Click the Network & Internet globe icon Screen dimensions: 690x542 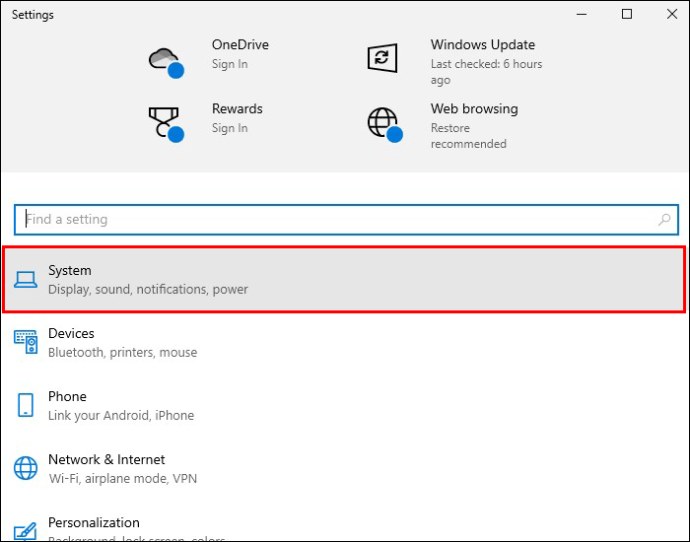pos(26,468)
